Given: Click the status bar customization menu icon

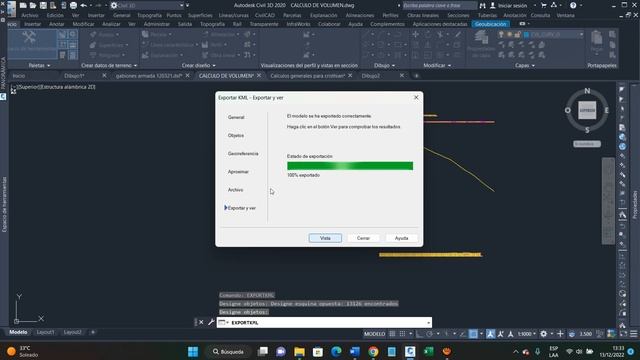Looking at the screenshot, I should (633, 334).
